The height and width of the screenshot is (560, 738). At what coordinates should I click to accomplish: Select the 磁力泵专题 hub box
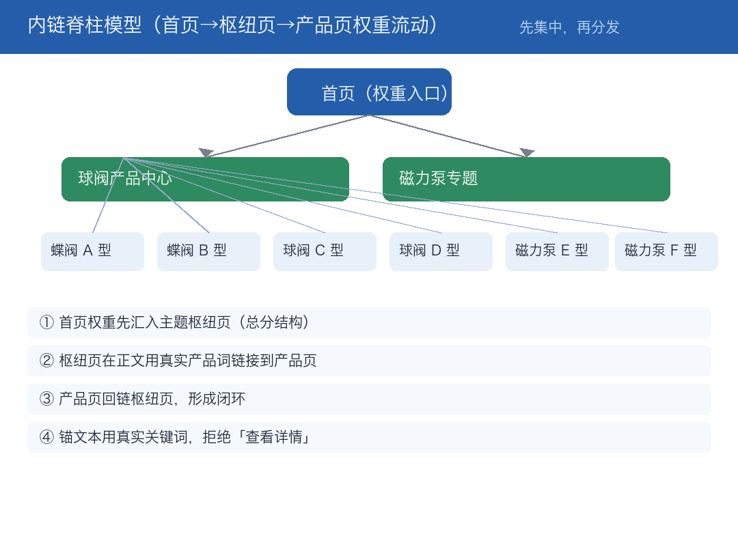click(x=526, y=179)
